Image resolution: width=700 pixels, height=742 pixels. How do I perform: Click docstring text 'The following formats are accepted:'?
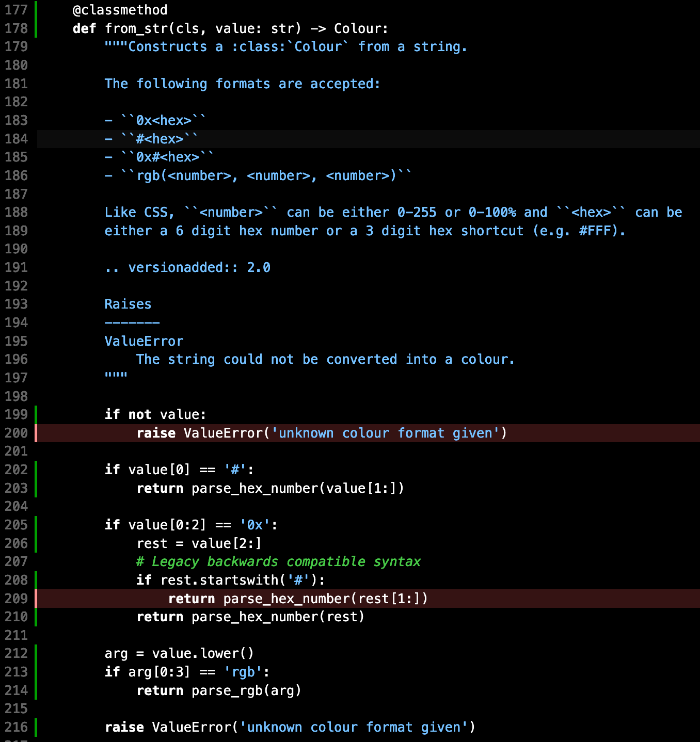point(242,84)
